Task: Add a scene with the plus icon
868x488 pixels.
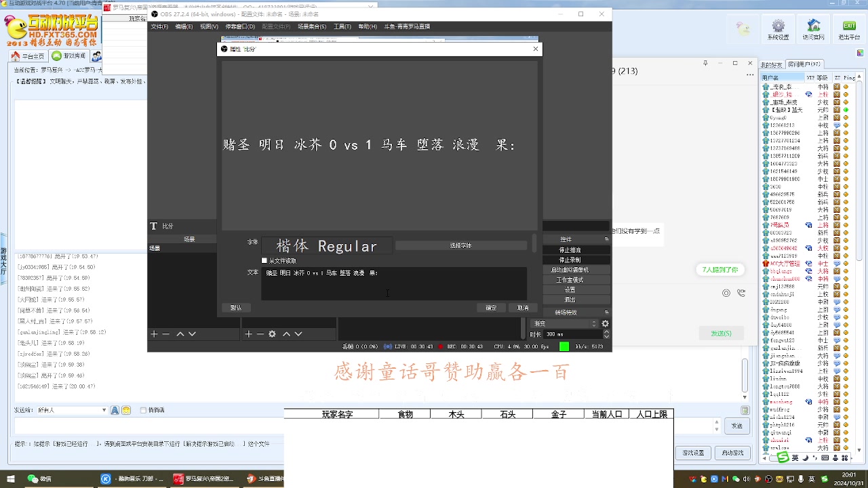Action: [154, 334]
